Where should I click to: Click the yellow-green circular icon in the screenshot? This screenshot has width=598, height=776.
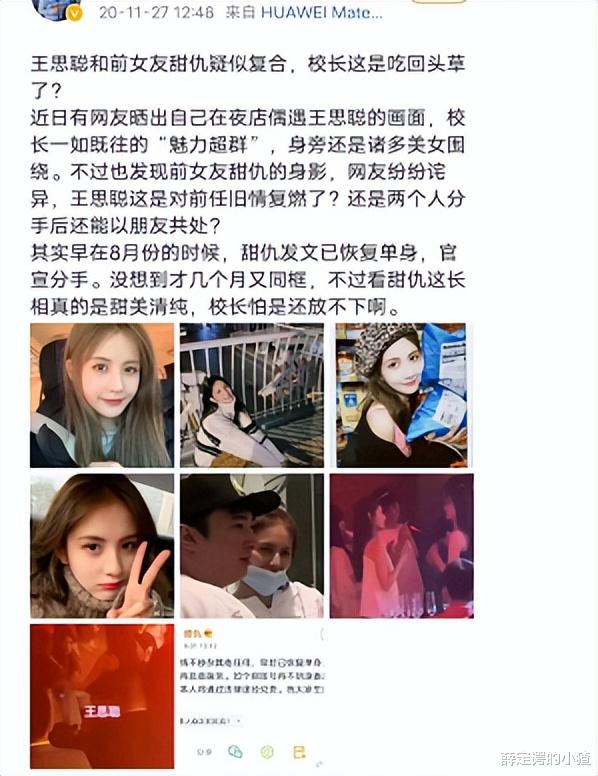pos(267,752)
